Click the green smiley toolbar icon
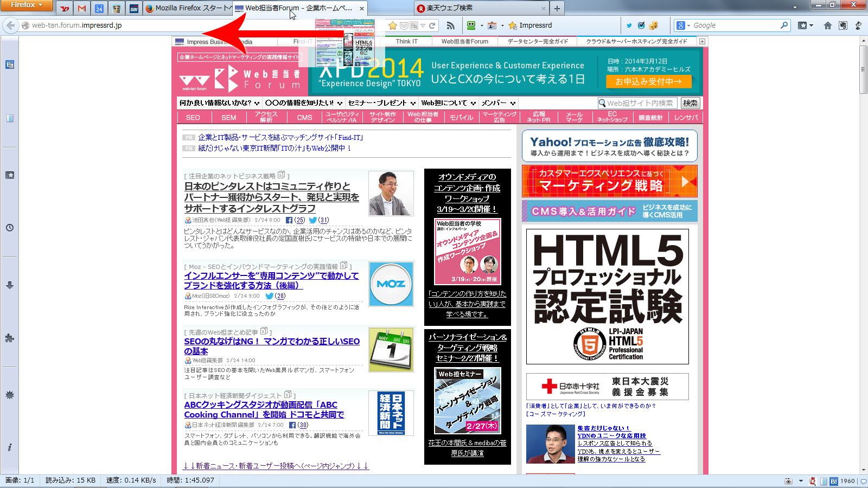The height and width of the screenshot is (488, 868). tap(471, 25)
